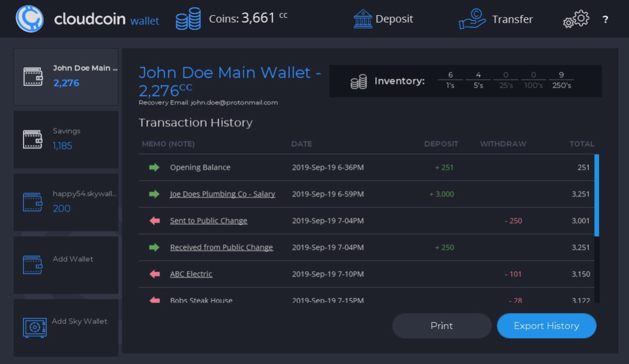Viewport: 629px width, 364px height.
Task: Click the + 251 deposit amount
Action: pyautogui.click(x=444, y=168)
